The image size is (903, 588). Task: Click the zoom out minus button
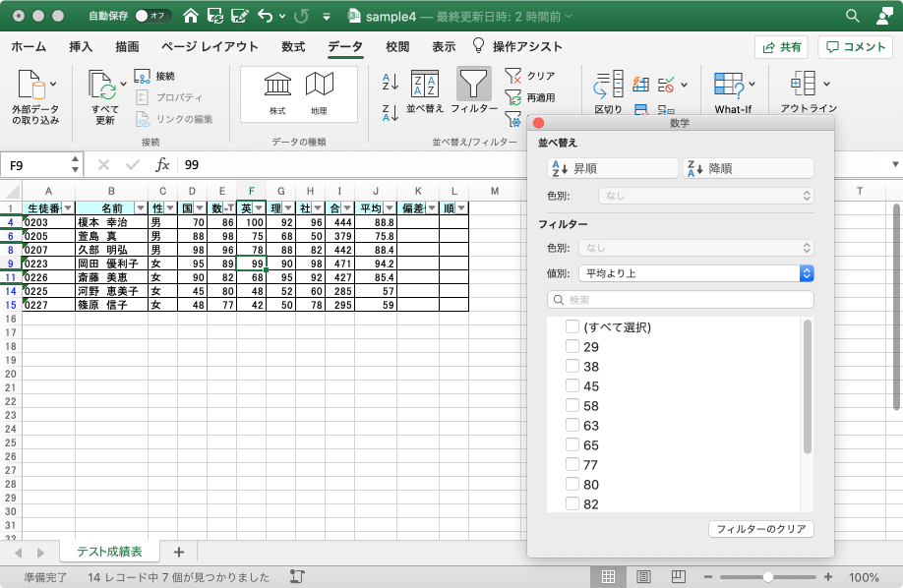tap(708, 576)
